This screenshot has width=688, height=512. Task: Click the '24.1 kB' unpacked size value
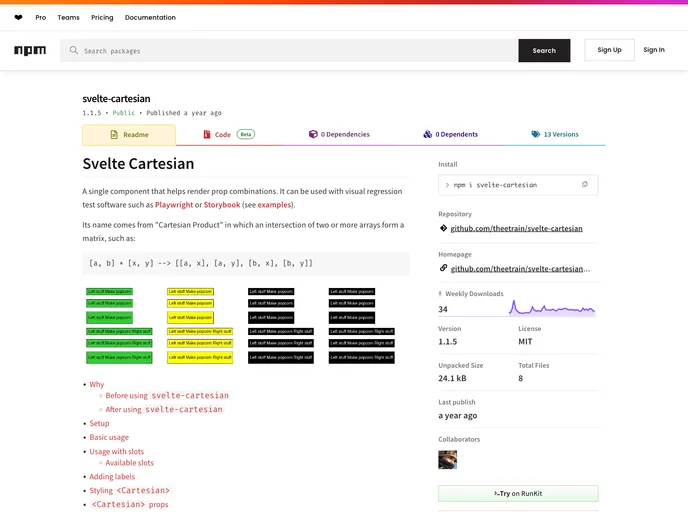452,378
